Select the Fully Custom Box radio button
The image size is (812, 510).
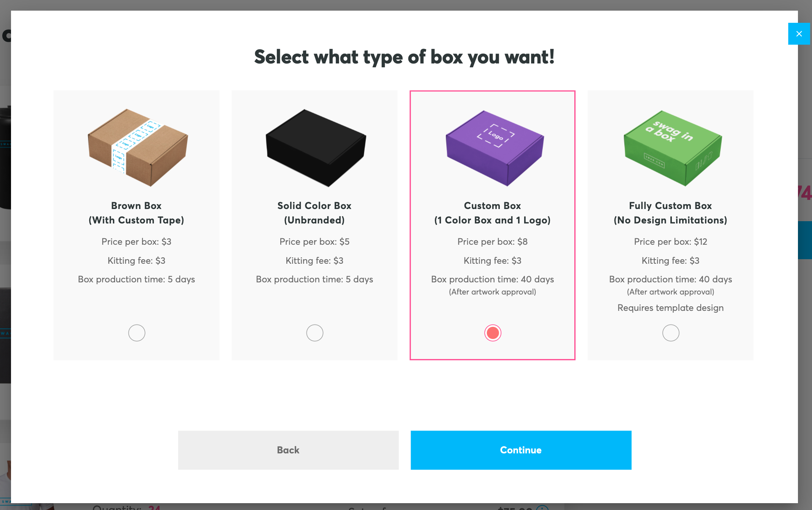tap(670, 333)
